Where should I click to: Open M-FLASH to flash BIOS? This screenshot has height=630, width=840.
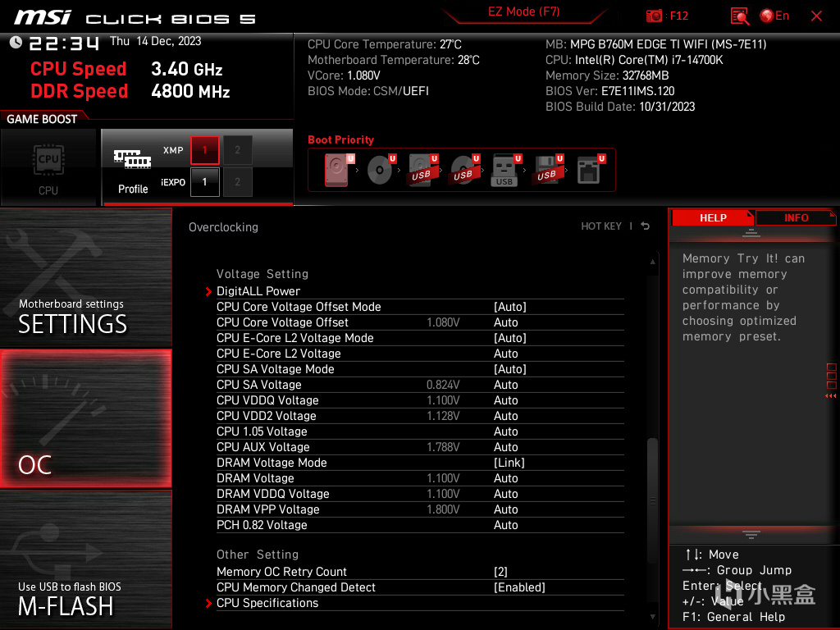[85, 559]
